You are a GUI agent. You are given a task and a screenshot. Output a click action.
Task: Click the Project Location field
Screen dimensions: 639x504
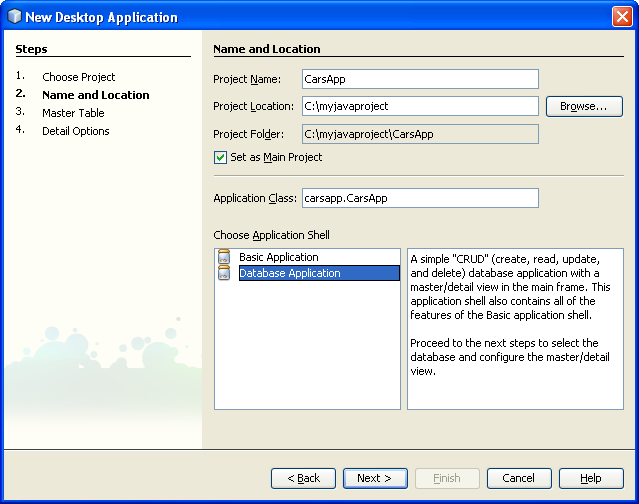(x=419, y=106)
